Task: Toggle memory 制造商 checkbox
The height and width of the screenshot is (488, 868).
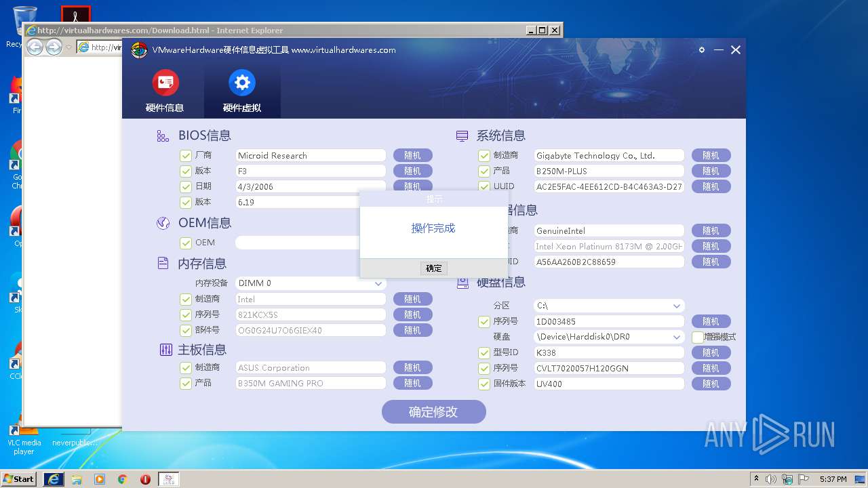Action: [186, 299]
